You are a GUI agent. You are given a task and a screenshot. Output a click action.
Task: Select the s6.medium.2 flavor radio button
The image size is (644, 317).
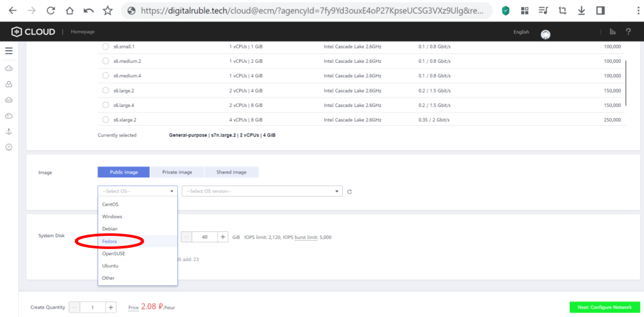(x=106, y=61)
